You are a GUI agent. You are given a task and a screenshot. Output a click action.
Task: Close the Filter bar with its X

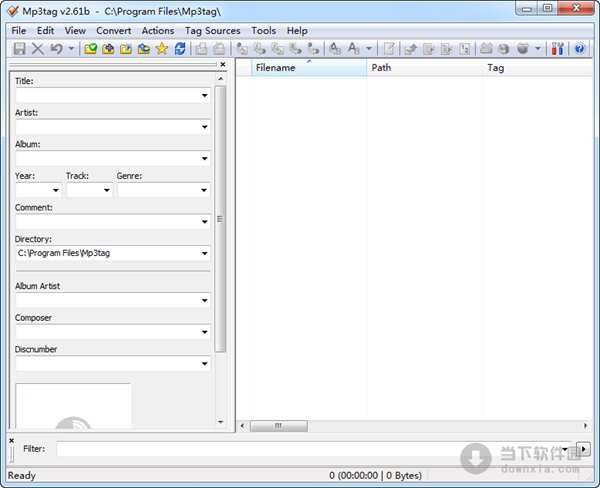click(x=11, y=441)
